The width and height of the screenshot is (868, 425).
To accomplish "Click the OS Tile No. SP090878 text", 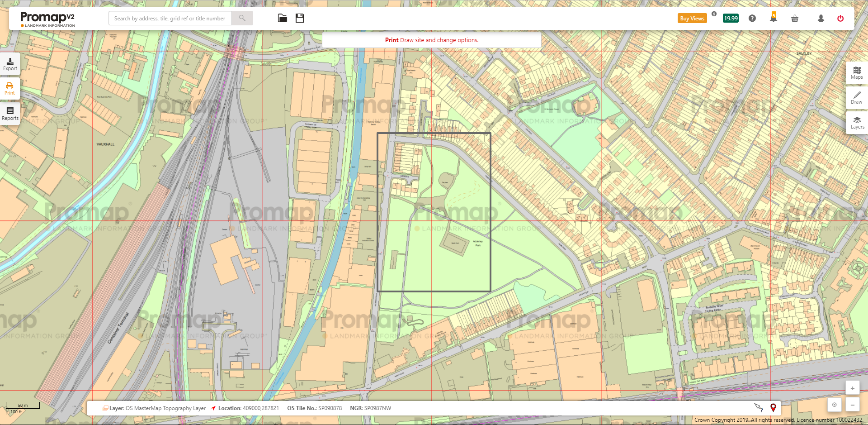I will point(315,408).
